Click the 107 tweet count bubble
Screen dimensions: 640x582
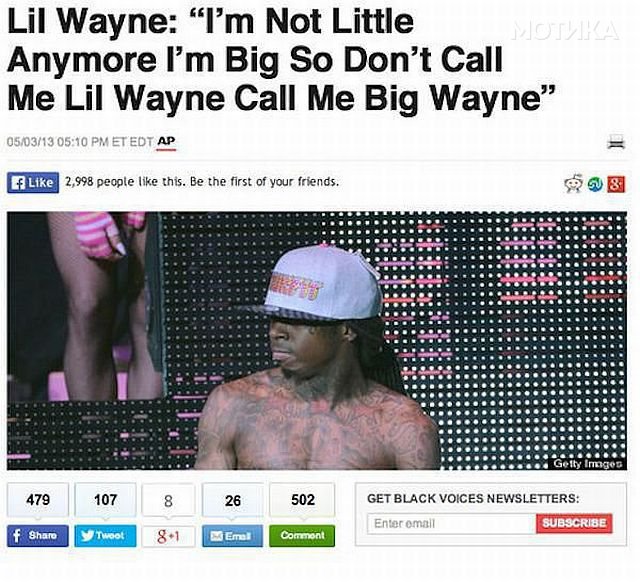105,500
